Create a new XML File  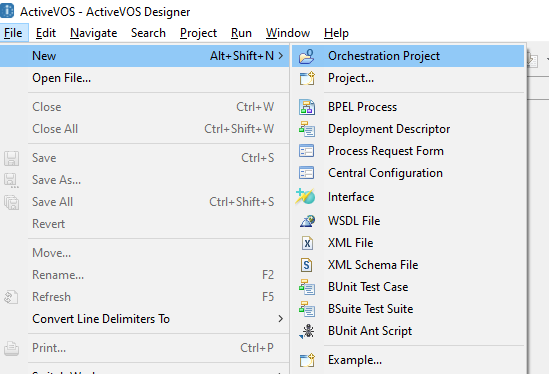[408, 243]
